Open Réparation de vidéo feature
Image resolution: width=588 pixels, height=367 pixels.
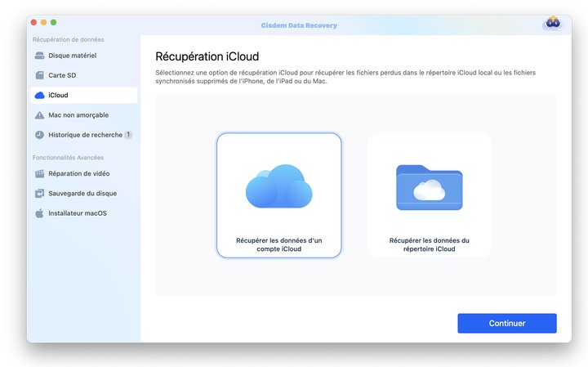click(83, 174)
